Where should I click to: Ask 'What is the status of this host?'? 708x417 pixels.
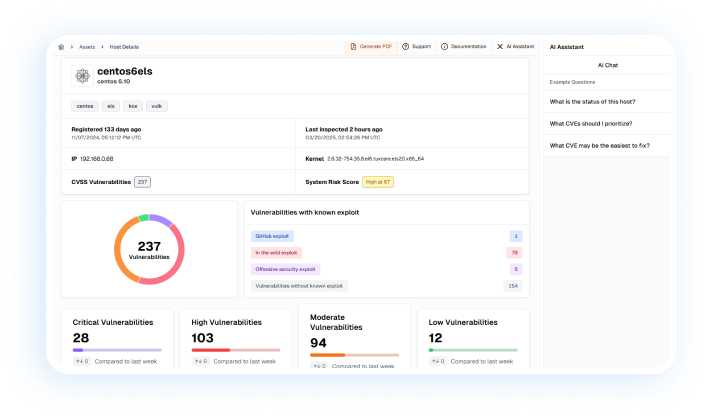592,102
